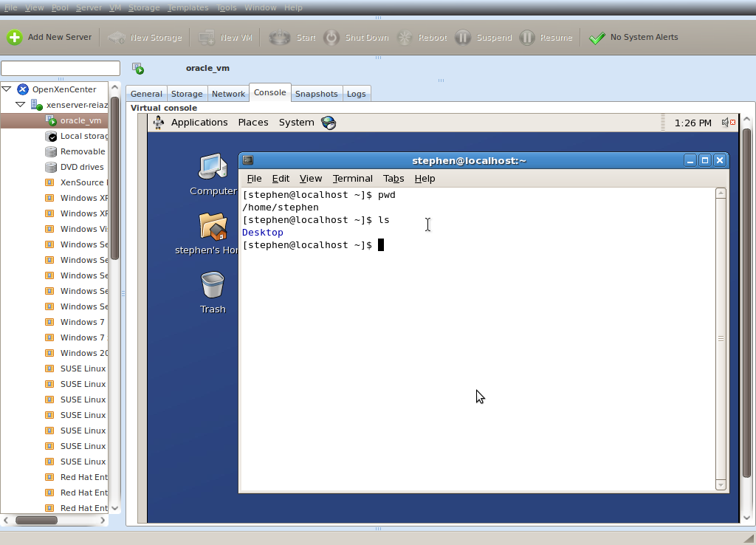Click the sidebar search input field
This screenshot has height=545, width=756.
[61, 69]
